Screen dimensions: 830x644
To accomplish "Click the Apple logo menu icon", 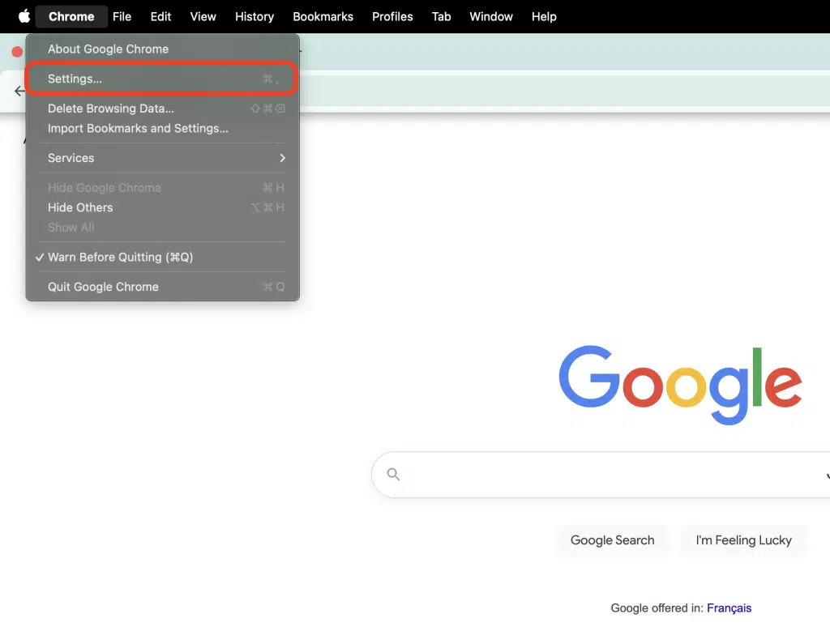I will (24, 16).
